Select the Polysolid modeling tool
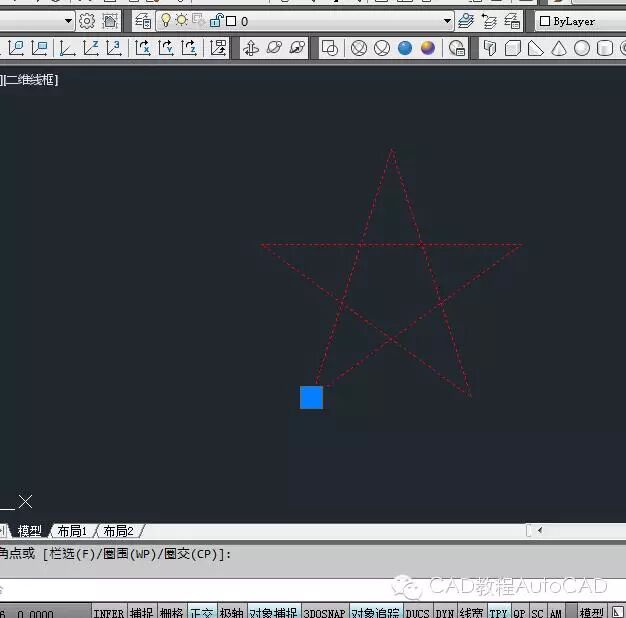The image size is (626, 618). point(490,48)
